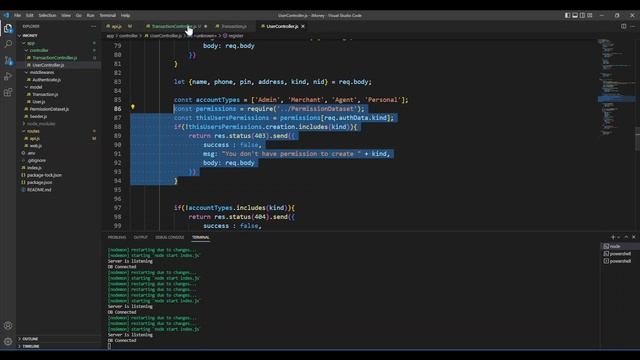Switch to the Output panel tab
Image resolution: width=640 pixels, height=360 pixels.
[140, 237]
